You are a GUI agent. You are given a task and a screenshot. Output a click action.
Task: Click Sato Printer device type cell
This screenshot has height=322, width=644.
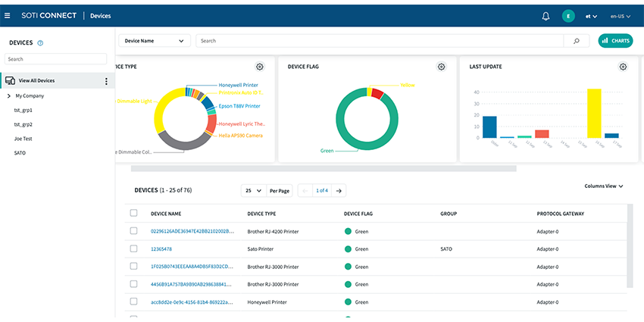coord(261,249)
